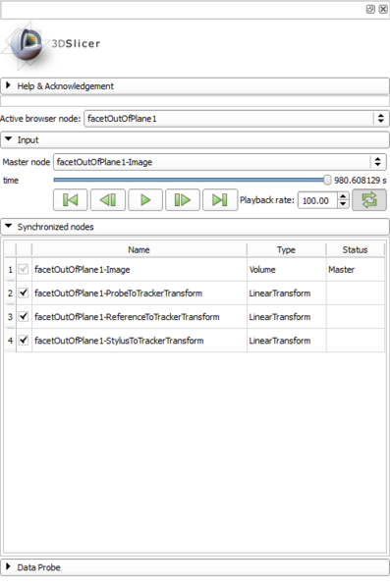Collapse the Input section
Screen dimensions: 390x588
[x=195, y=139]
